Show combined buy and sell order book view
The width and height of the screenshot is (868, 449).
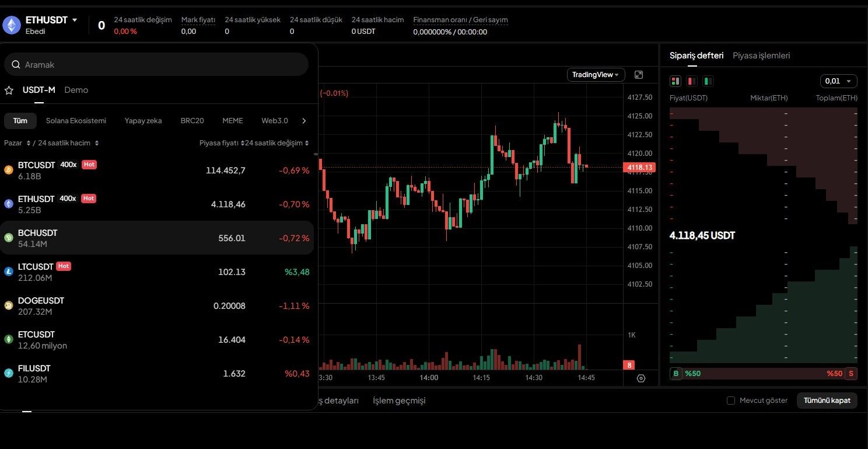click(x=675, y=81)
